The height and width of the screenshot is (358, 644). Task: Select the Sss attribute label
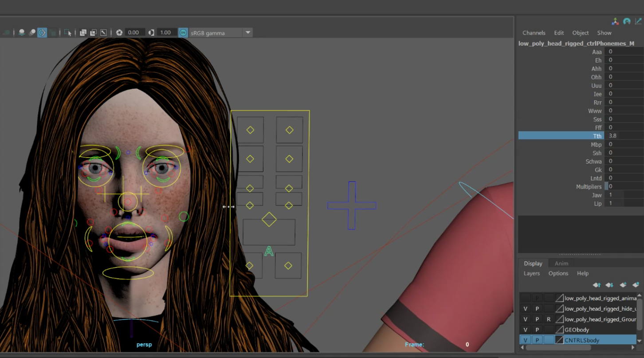597,119
